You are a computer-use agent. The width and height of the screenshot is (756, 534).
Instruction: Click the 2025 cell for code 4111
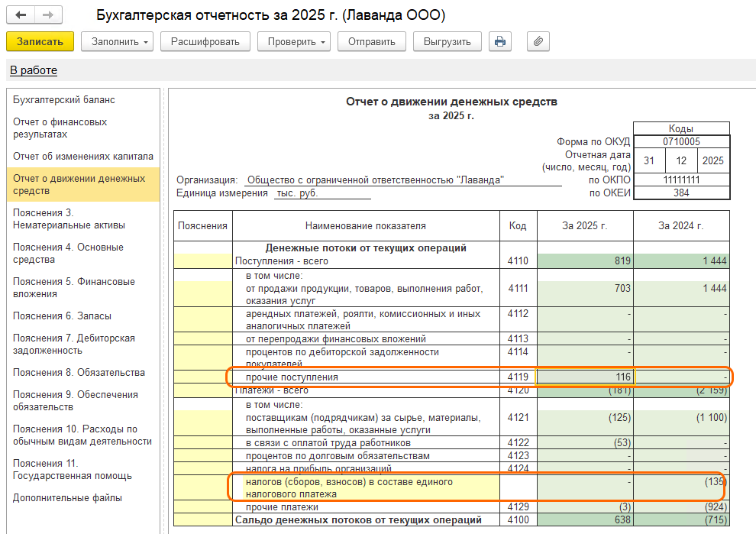(585, 289)
